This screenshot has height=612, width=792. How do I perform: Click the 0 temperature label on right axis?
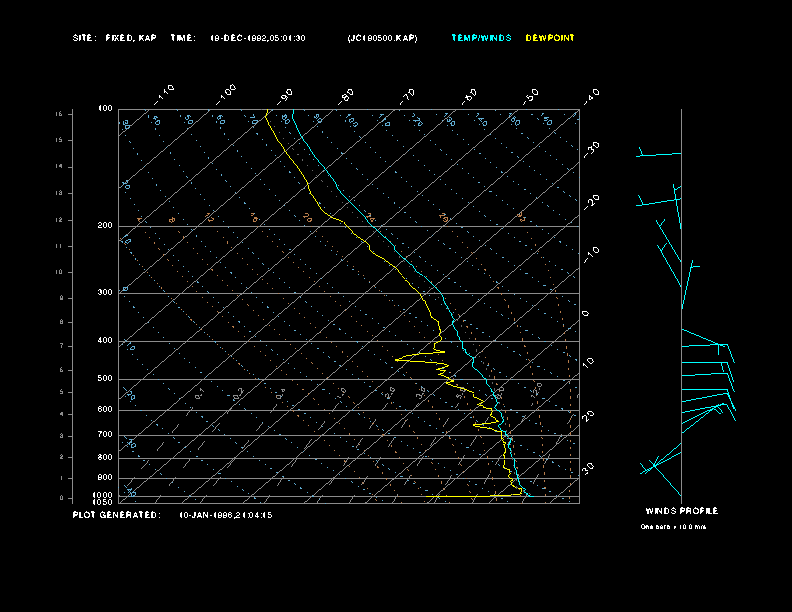coord(586,313)
